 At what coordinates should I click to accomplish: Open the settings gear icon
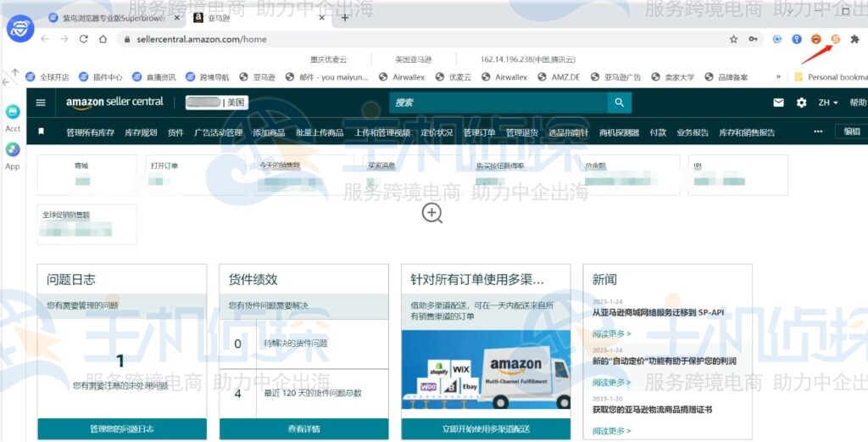coord(801,103)
